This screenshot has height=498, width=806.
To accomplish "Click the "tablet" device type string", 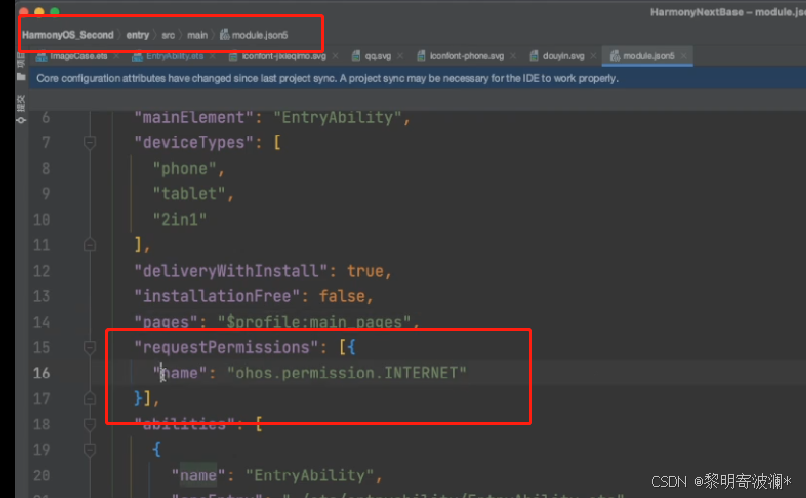I will 189,194.
